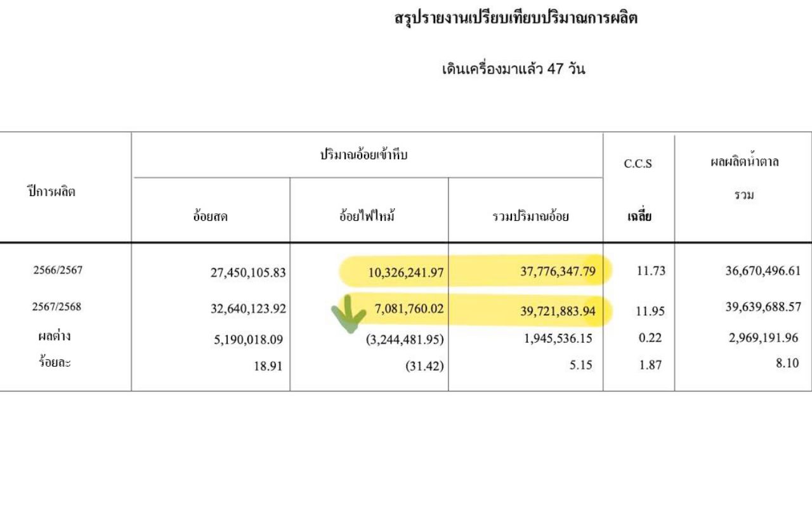Click the subtitle เดินเครื่องมาแล้ว 47 วัน
This screenshot has height=526, width=812.
(513, 69)
